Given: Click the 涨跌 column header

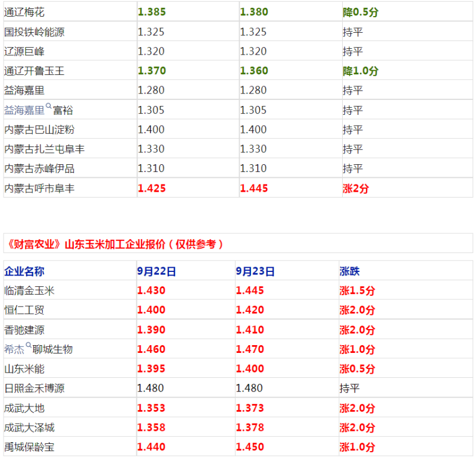Looking at the screenshot, I should [350, 271].
